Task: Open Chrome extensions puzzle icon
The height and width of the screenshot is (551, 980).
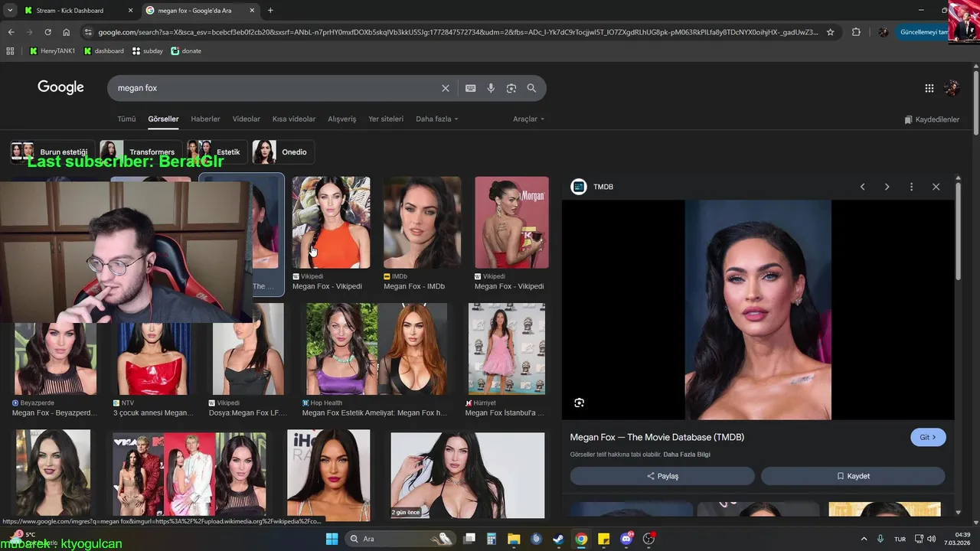Action: click(856, 32)
